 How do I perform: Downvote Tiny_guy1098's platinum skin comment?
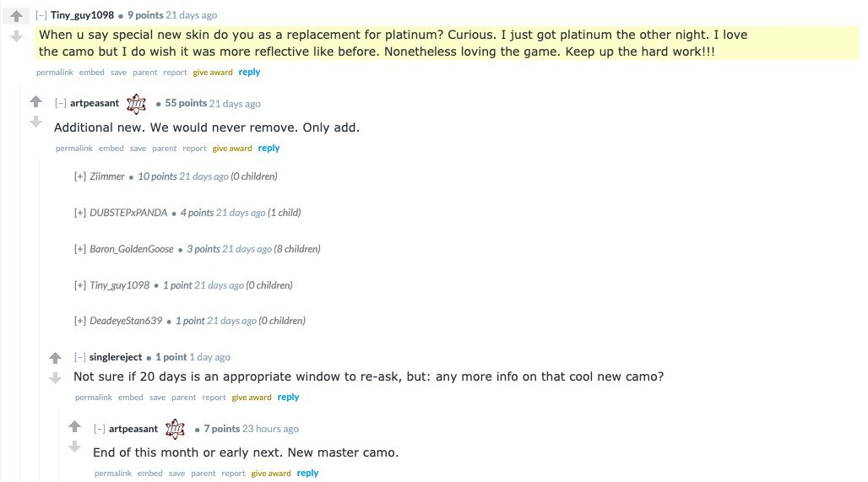16,36
